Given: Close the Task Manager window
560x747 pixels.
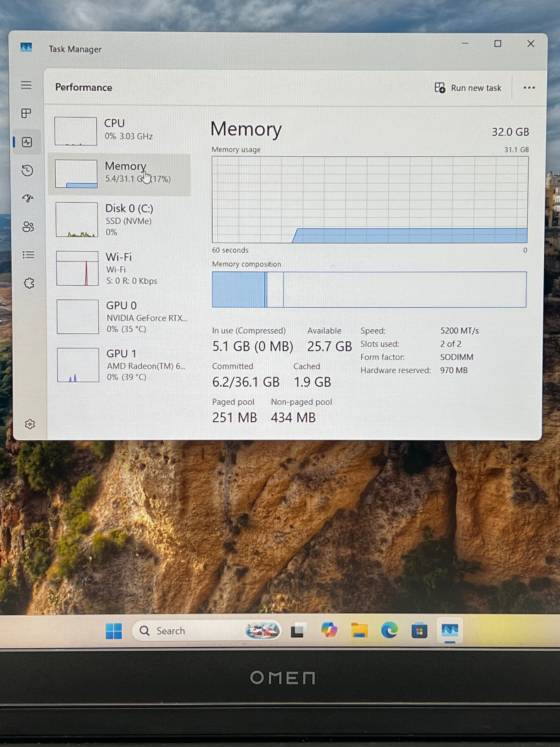Looking at the screenshot, I should click(531, 44).
